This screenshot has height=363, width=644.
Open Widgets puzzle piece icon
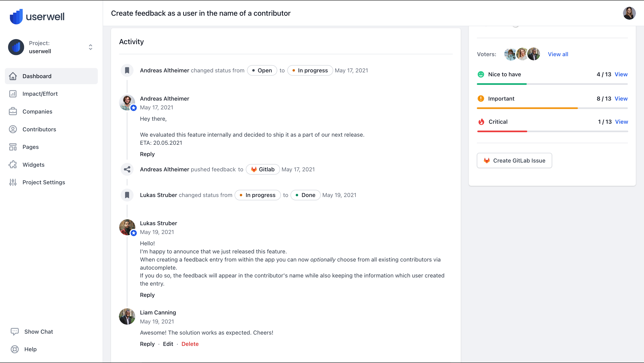tap(13, 165)
